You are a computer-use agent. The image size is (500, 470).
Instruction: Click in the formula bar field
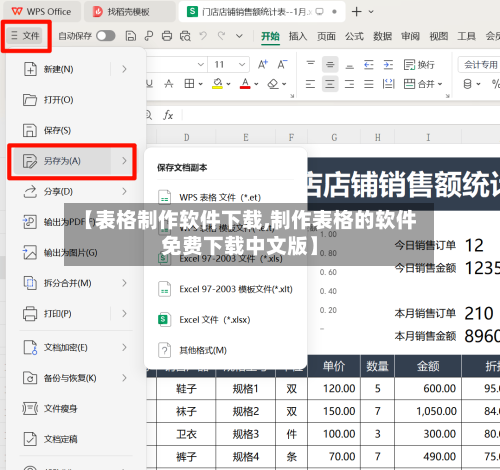click(x=340, y=115)
